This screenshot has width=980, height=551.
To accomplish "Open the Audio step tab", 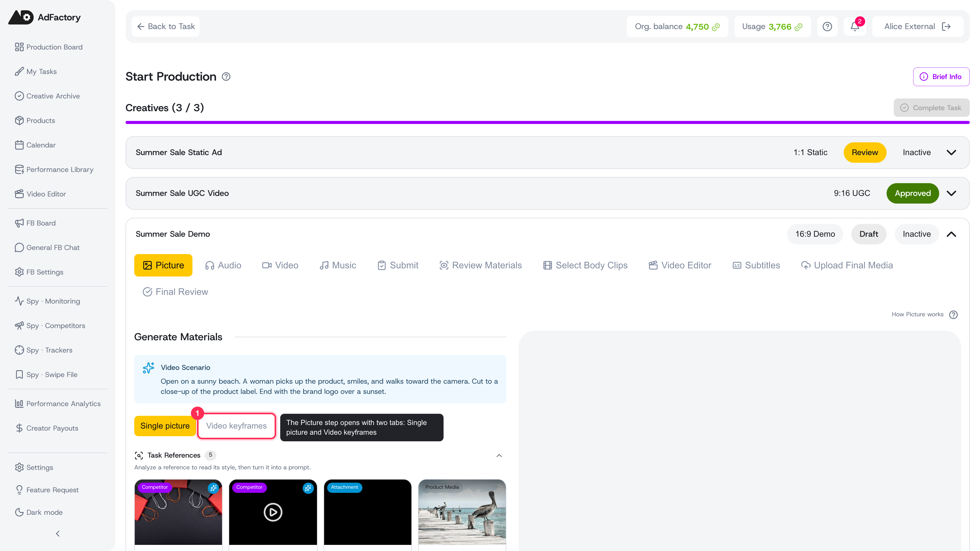I will click(x=223, y=265).
